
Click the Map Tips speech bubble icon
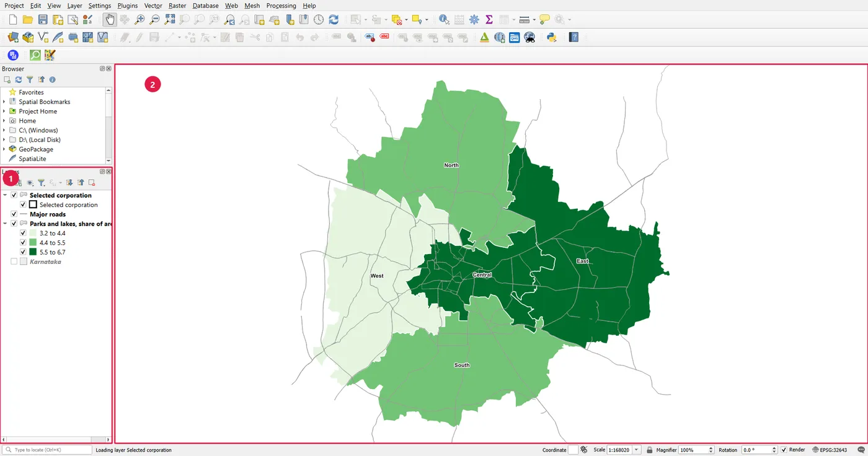pos(544,20)
